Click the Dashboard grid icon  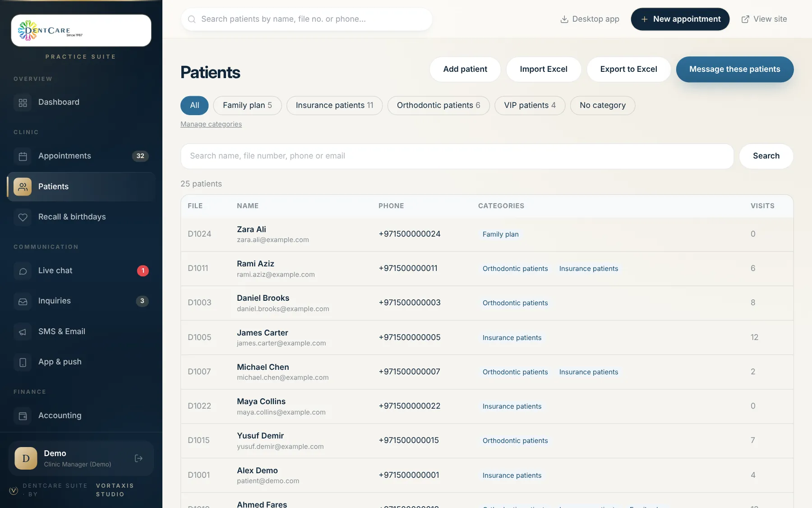coord(23,103)
